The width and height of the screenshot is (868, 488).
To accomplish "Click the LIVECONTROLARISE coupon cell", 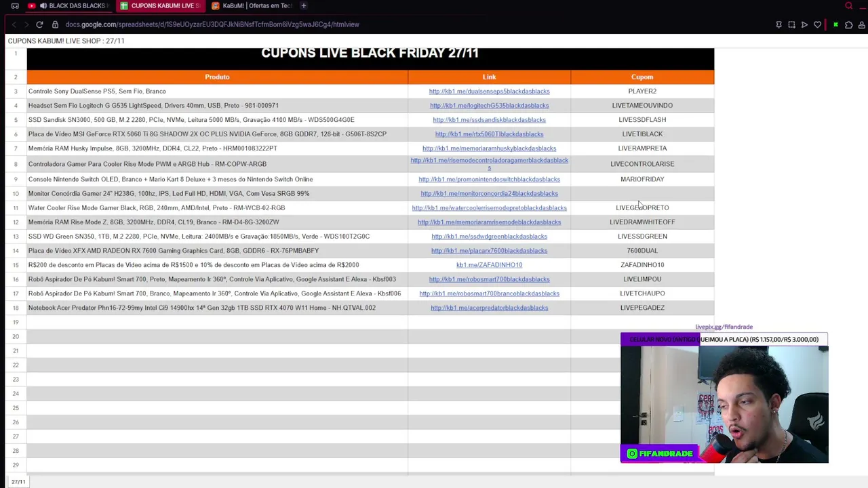I will pyautogui.click(x=642, y=164).
